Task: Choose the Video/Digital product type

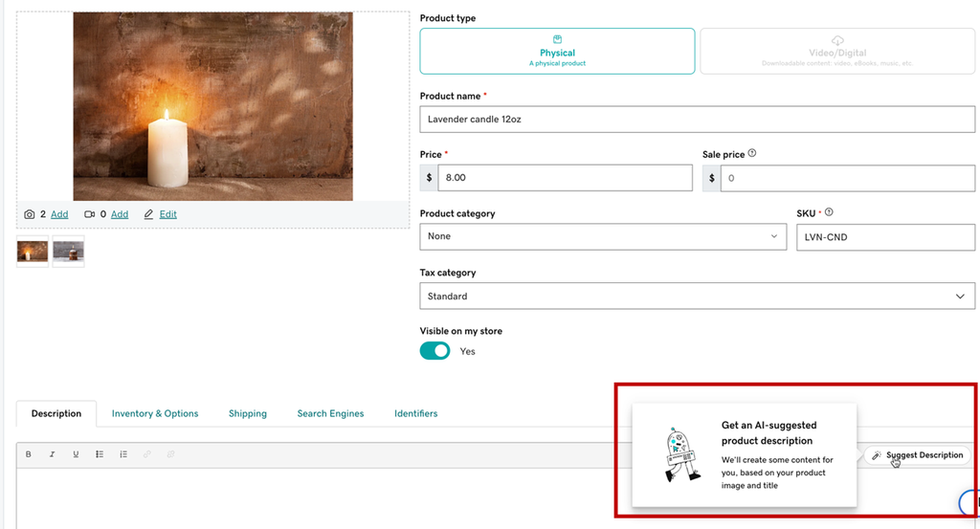Action: pyautogui.click(x=837, y=52)
